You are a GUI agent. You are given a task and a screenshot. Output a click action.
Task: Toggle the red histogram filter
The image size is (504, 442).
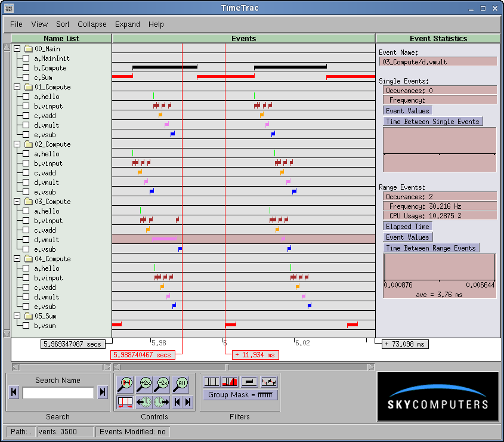(x=230, y=382)
